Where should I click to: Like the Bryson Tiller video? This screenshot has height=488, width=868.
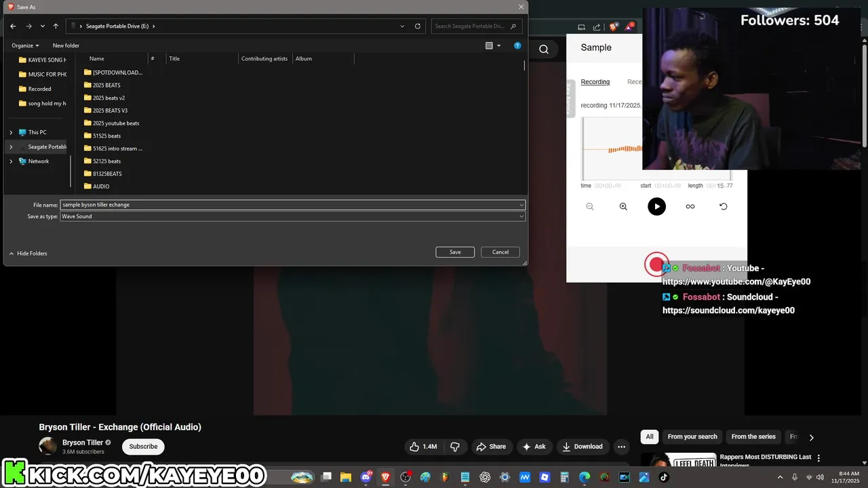423,447
